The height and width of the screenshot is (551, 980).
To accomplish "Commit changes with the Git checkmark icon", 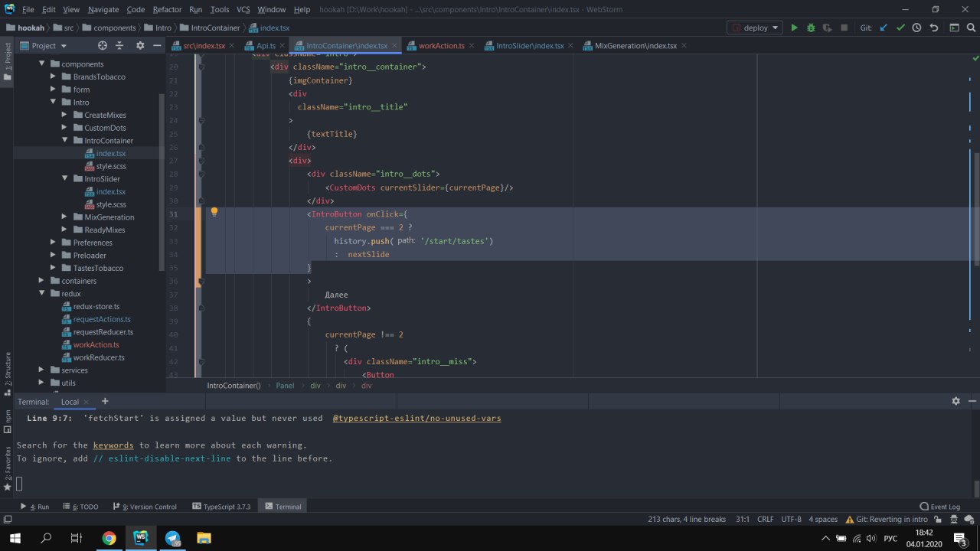I will click(x=900, y=28).
